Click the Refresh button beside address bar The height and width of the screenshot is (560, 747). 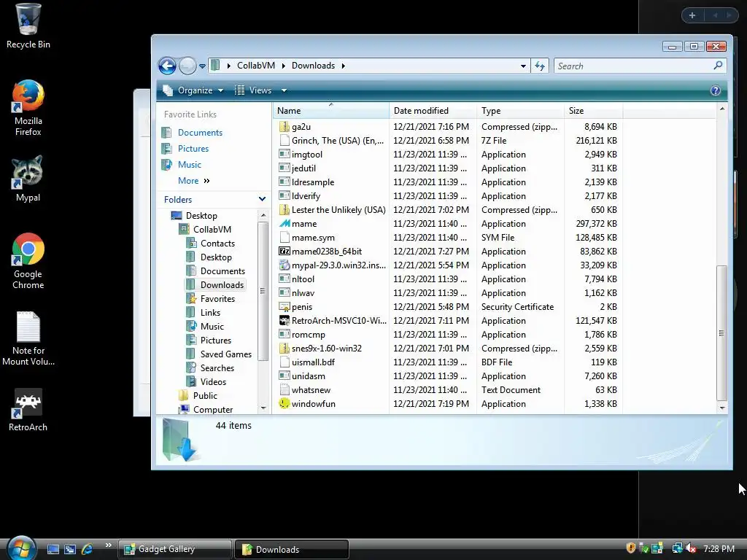tap(540, 66)
